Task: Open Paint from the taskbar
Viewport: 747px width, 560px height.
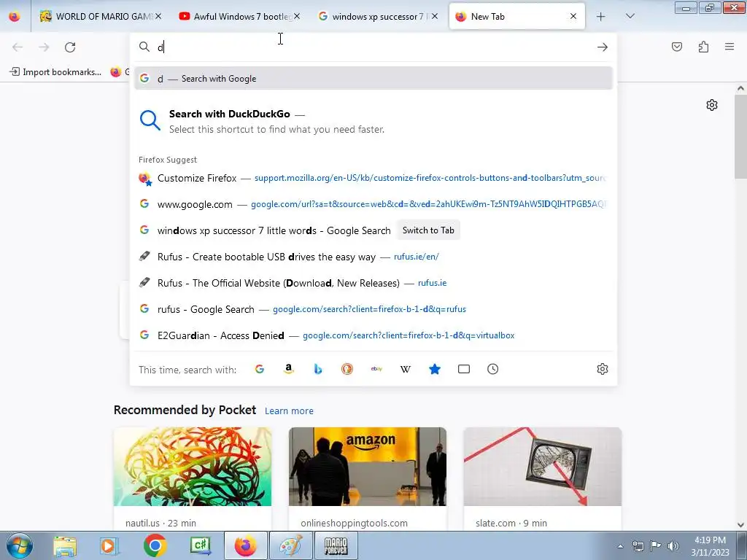Action: [290, 546]
